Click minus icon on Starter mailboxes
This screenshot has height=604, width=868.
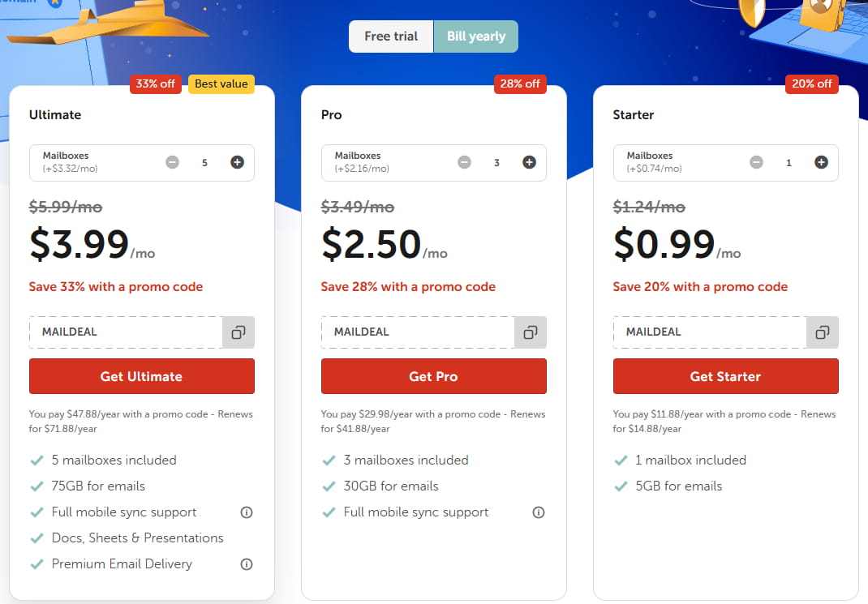[x=756, y=162]
